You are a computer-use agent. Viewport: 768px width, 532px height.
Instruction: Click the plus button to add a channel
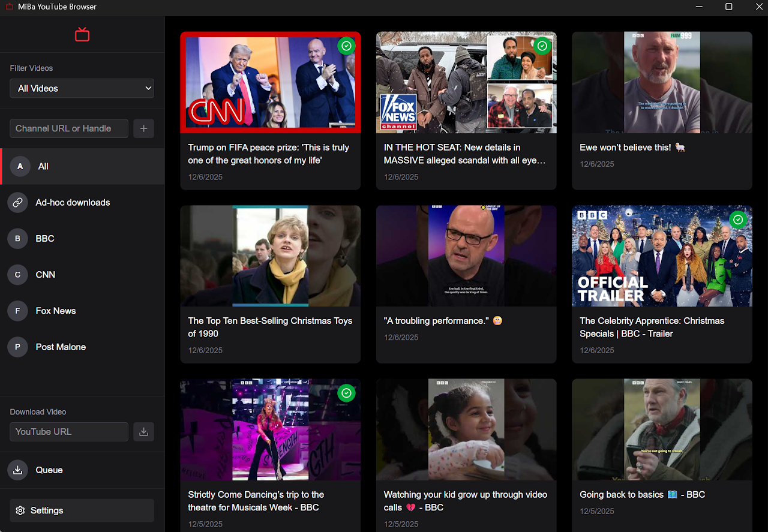pyautogui.click(x=143, y=128)
